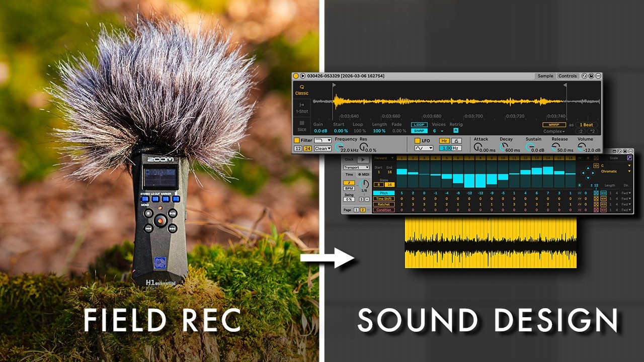Click the Swing 0 % field
This screenshot has width=644, height=362.
[x=349, y=200]
